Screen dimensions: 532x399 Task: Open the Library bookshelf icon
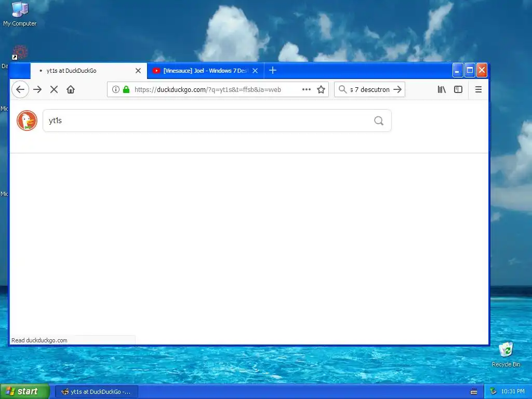coord(442,89)
